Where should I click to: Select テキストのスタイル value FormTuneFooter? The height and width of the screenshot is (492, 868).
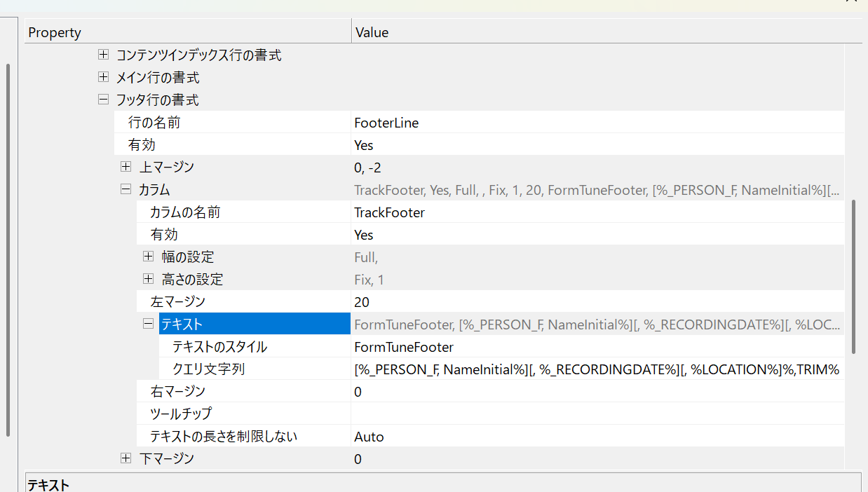coord(596,347)
